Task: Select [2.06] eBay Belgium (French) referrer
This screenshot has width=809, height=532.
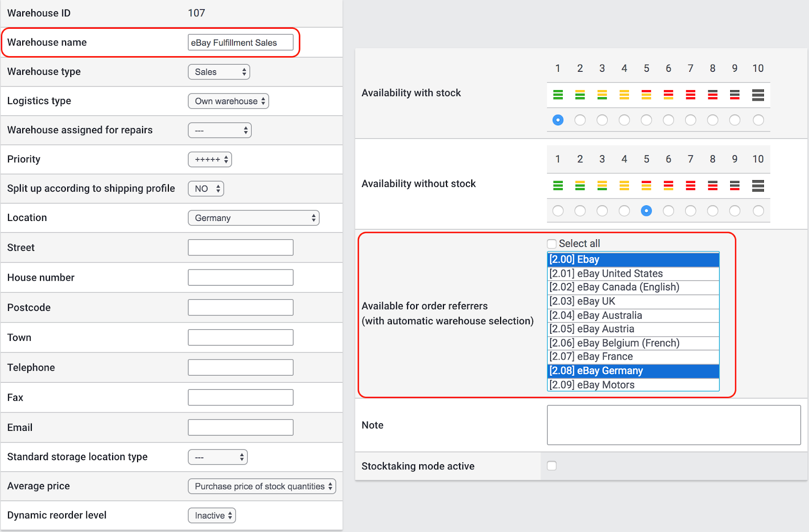Action: pos(633,343)
